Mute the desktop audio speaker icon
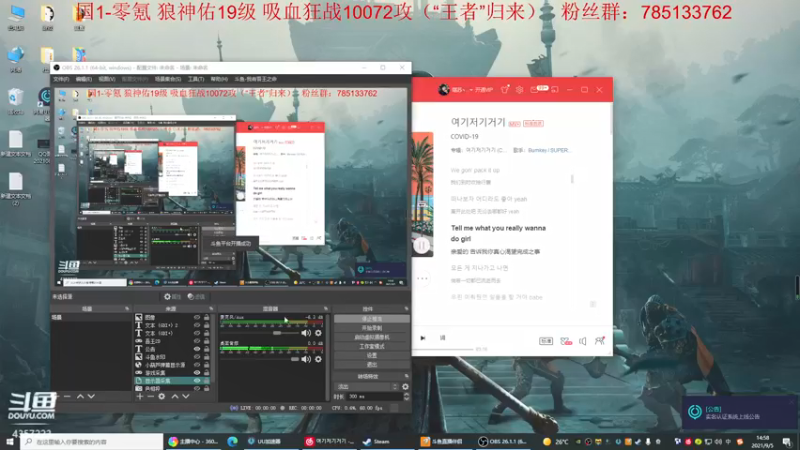 306,359
